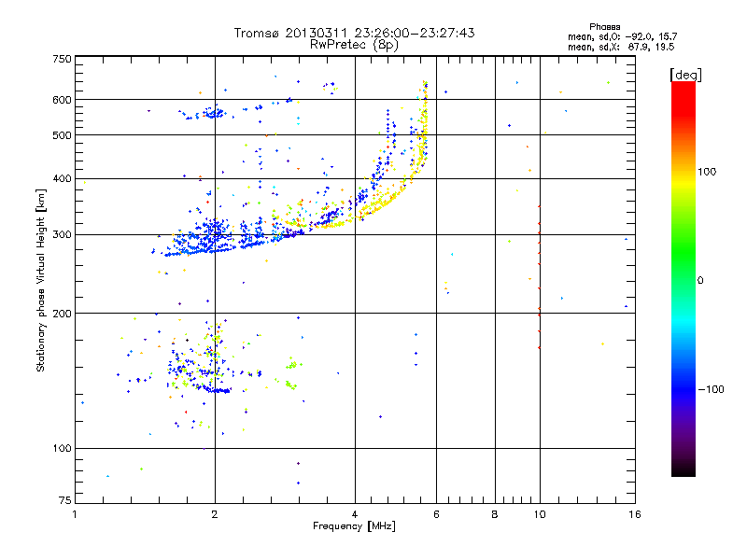Click the 'mean, sd,X: 87.9, 19.5' line
Screen dimensions: 747x560
click(x=621, y=47)
